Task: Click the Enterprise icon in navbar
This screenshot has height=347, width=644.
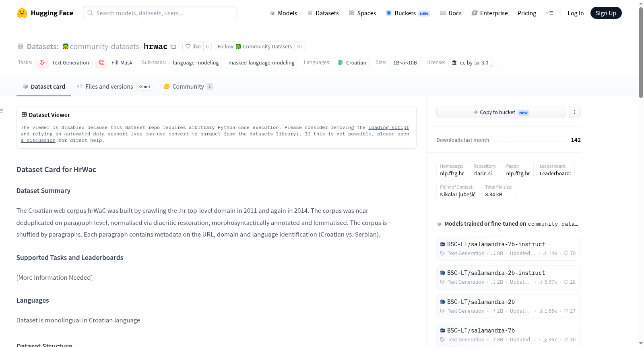Action: [475, 13]
